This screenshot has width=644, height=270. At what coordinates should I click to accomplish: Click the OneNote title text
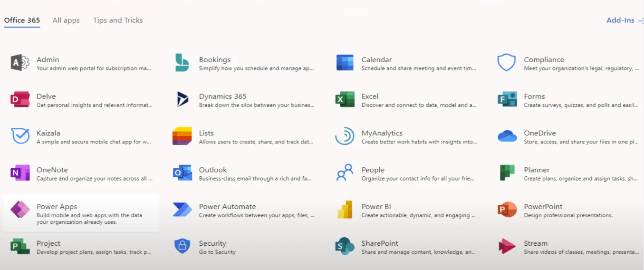(x=52, y=170)
